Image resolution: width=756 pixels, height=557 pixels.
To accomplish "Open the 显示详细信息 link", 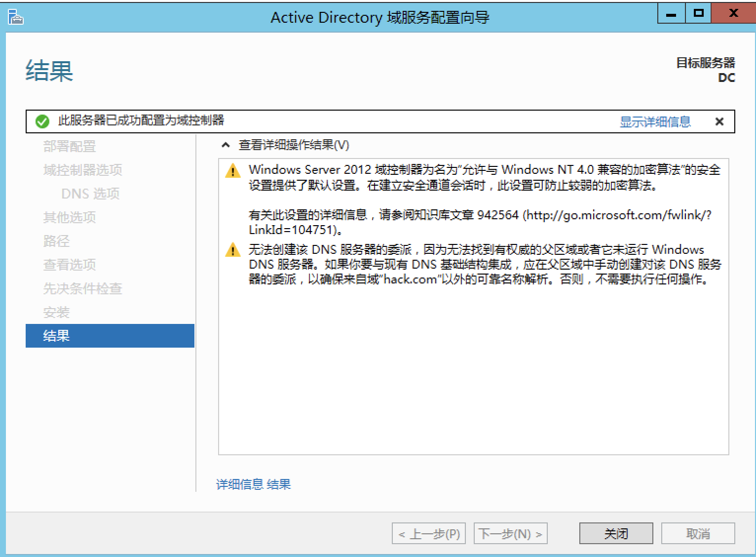I will pyautogui.click(x=655, y=121).
